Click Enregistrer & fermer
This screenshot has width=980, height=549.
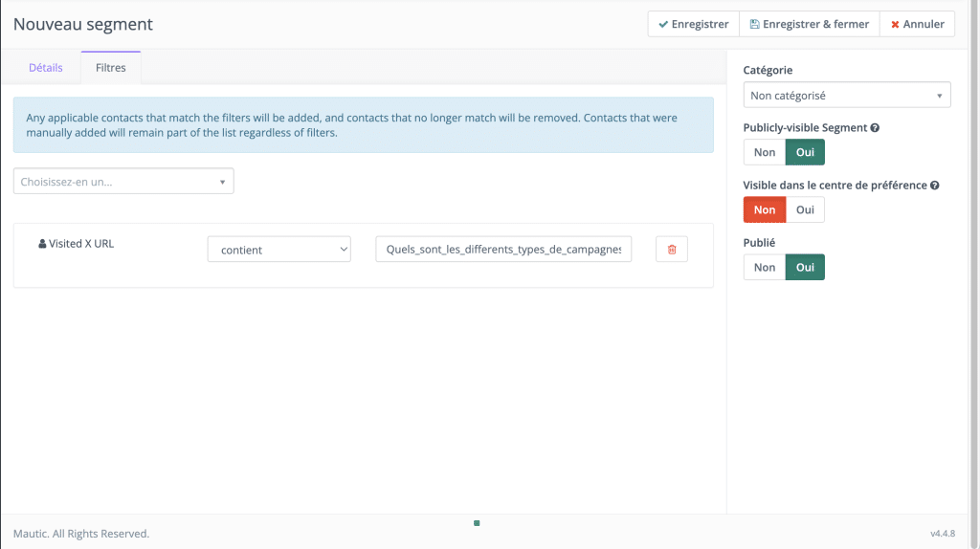pos(810,24)
